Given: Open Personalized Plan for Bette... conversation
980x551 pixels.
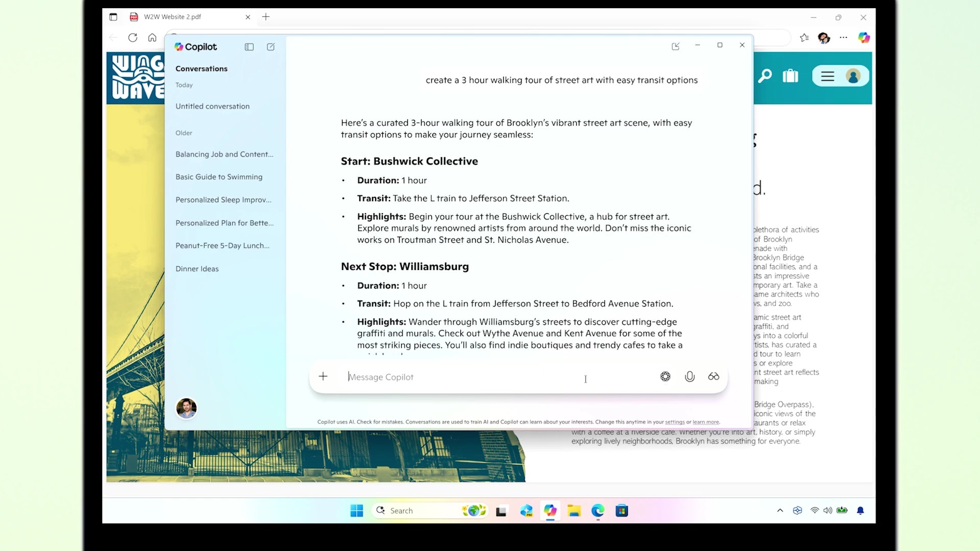Looking at the screenshot, I should [225, 223].
